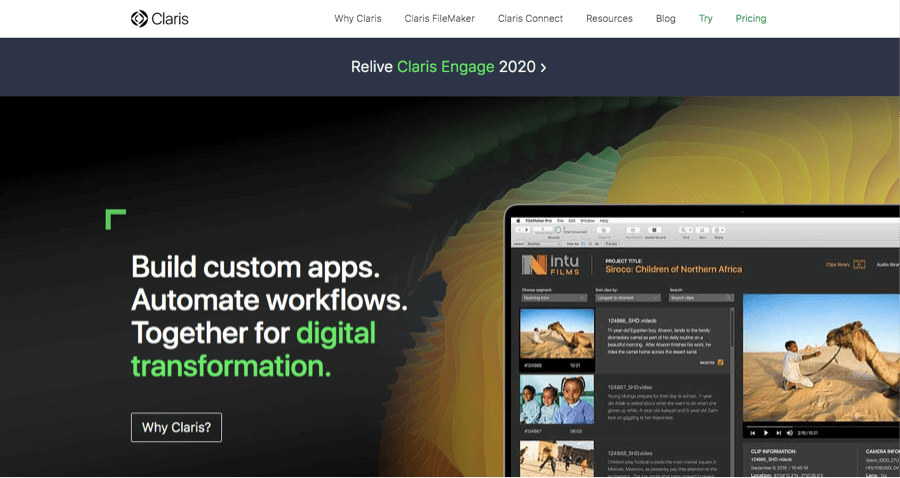This screenshot has height=478, width=900.
Task: Click the Find magnifier toolbar icon
Action: click(684, 230)
